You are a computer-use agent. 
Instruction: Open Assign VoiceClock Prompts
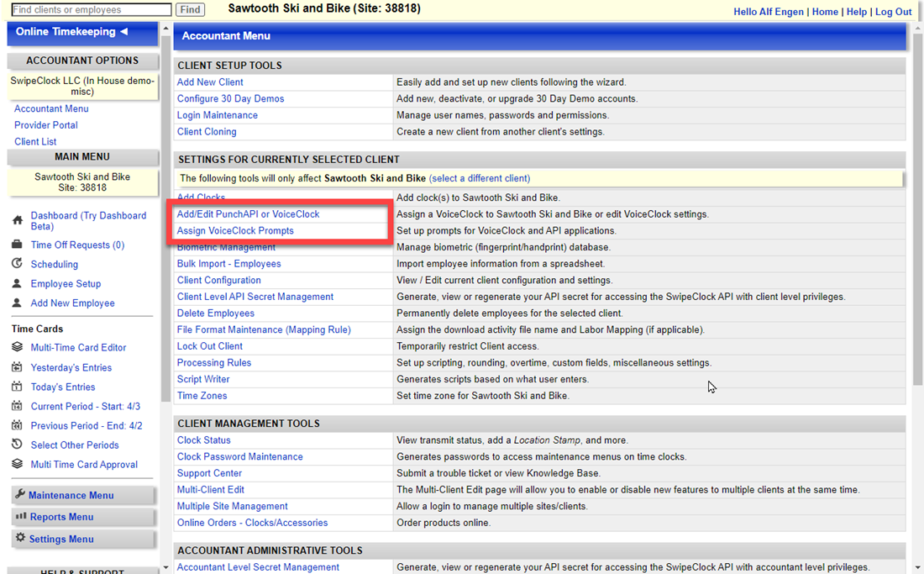(x=235, y=230)
